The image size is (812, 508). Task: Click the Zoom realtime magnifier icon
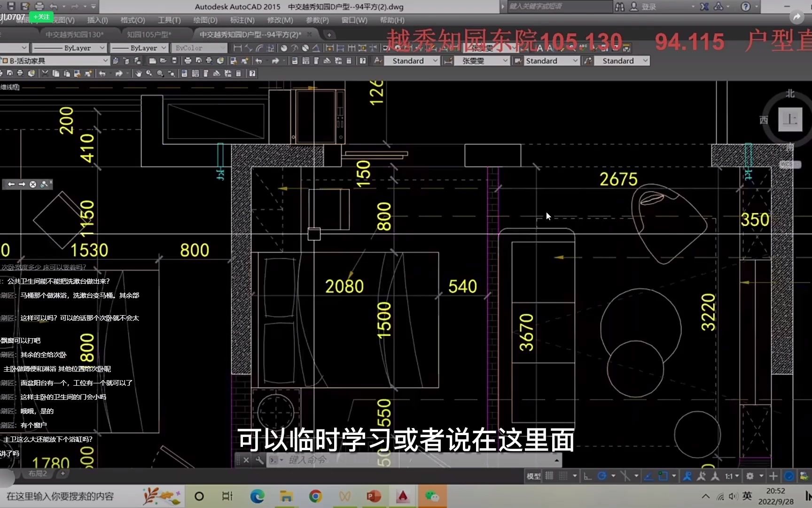pyautogui.click(x=149, y=73)
